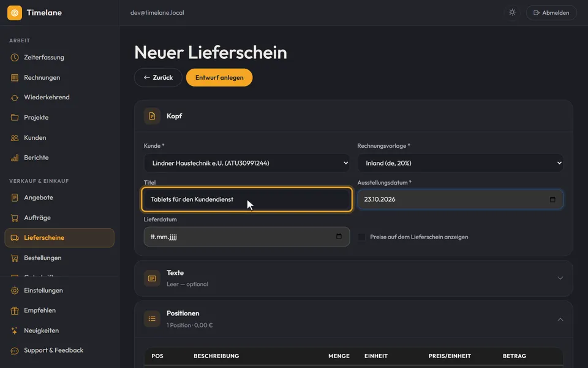The image size is (588, 368).
Task: Open Berichte in the sidebar
Action: coord(59,158)
